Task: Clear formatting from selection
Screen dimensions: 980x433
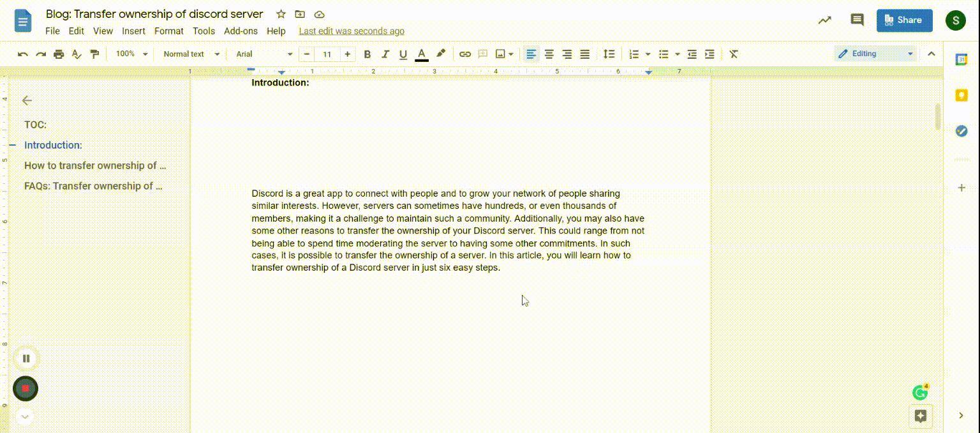Action: point(734,54)
